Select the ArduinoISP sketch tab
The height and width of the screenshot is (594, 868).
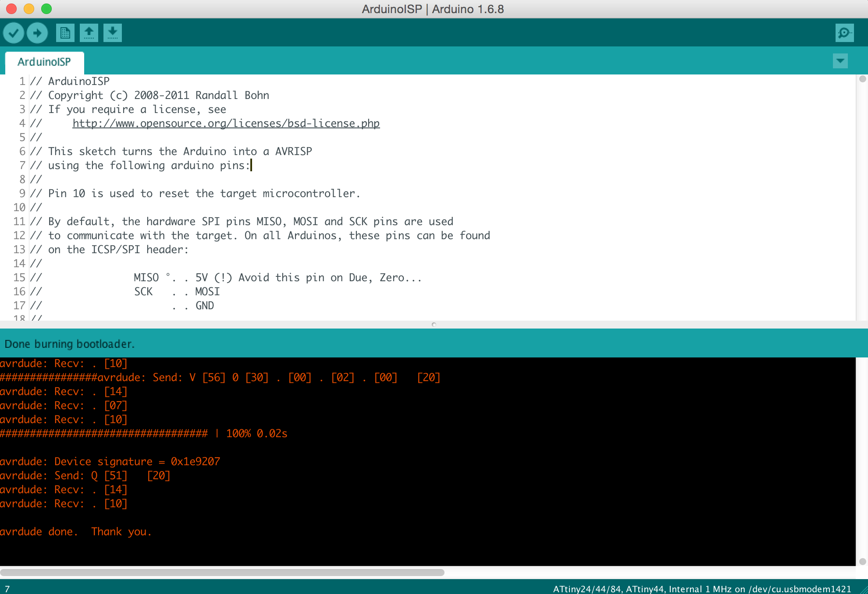[44, 62]
